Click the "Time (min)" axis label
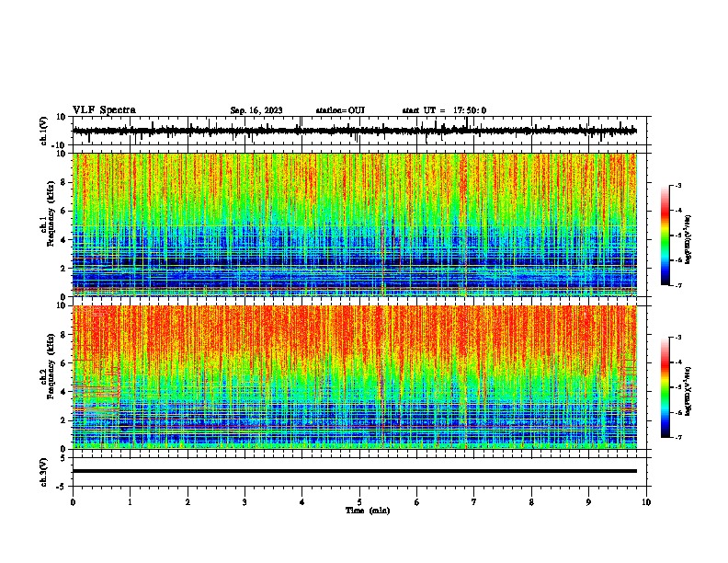This screenshot has width=728, height=563. click(368, 511)
